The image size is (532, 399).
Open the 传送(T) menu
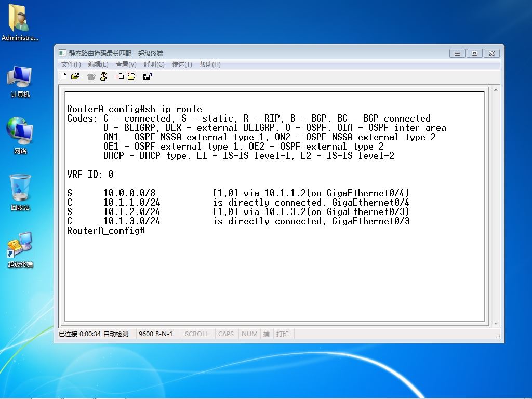coord(182,64)
